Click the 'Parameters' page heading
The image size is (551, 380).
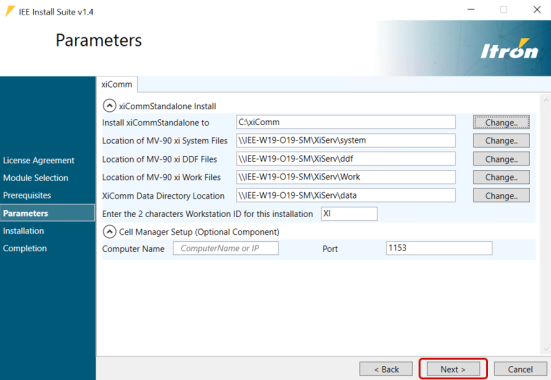(x=99, y=40)
